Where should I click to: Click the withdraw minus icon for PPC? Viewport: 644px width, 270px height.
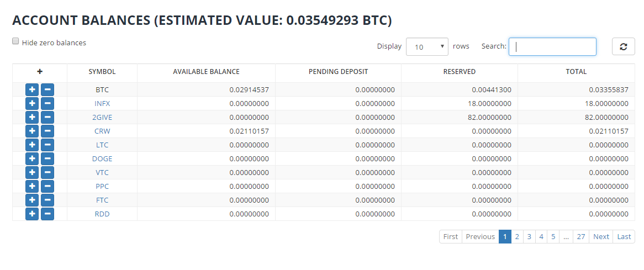tap(47, 186)
